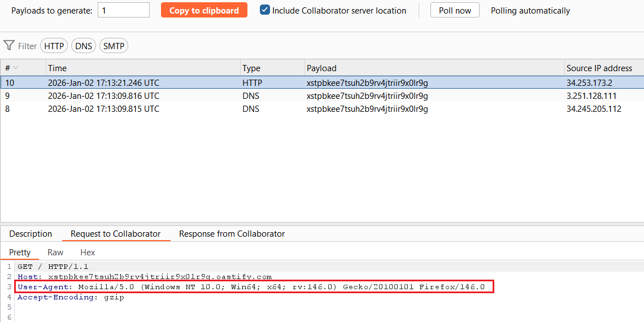The width and height of the screenshot is (644, 322).
Task: Click the HTTP type cell
Action: pyautogui.click(x=252, y=82)
